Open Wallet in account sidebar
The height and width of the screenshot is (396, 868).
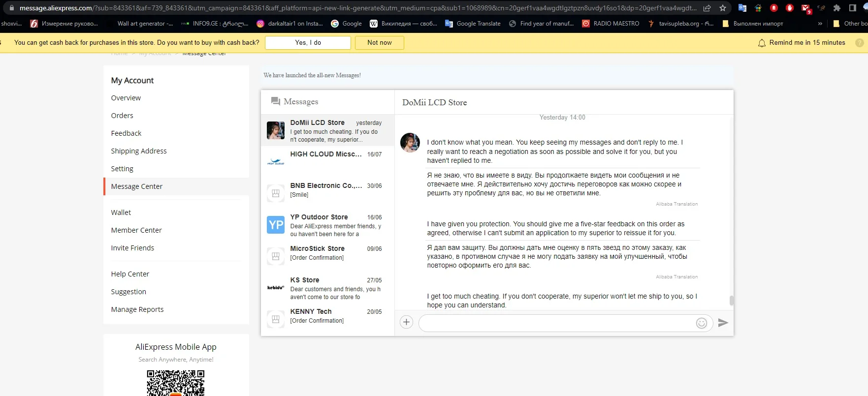coord(121,213)
